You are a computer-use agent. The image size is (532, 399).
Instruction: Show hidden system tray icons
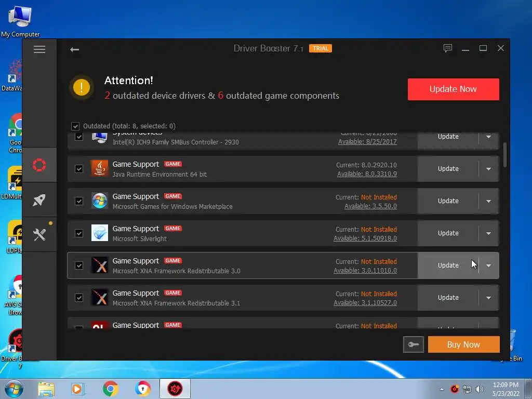(x=442, y=389)
